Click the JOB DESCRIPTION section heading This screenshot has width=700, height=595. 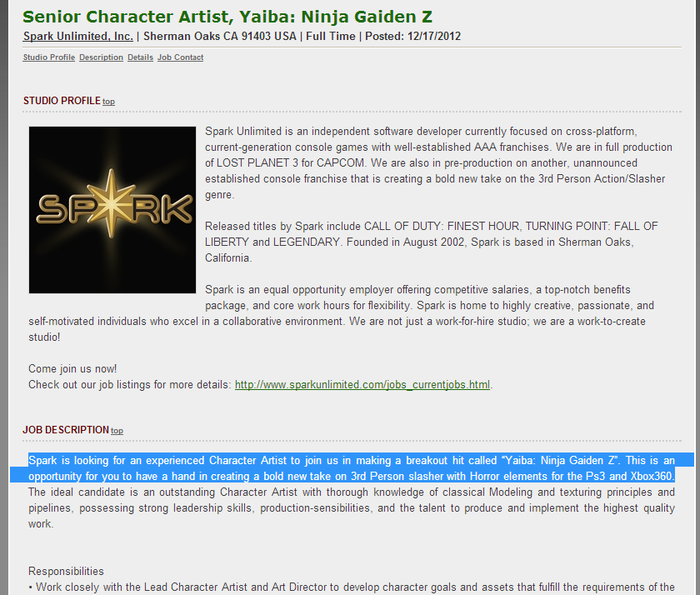66,430
